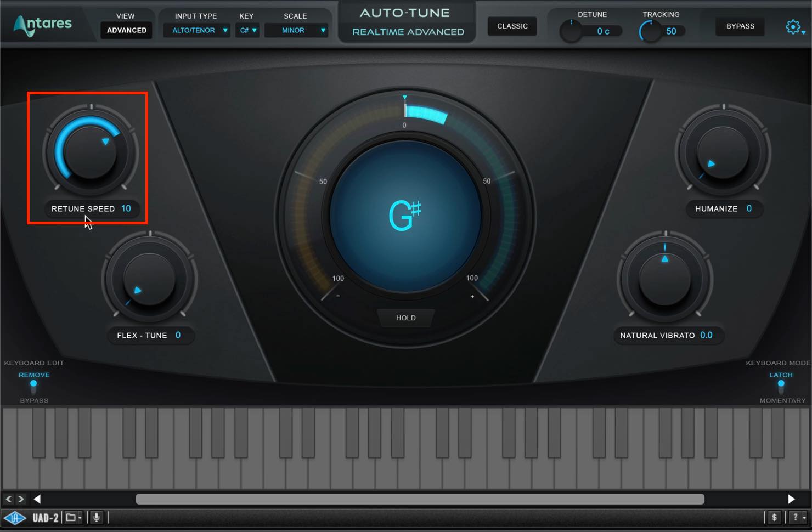Click the left chevron keyboard navigation arrow
Screen dimensions: 812x532
(8, 499)
